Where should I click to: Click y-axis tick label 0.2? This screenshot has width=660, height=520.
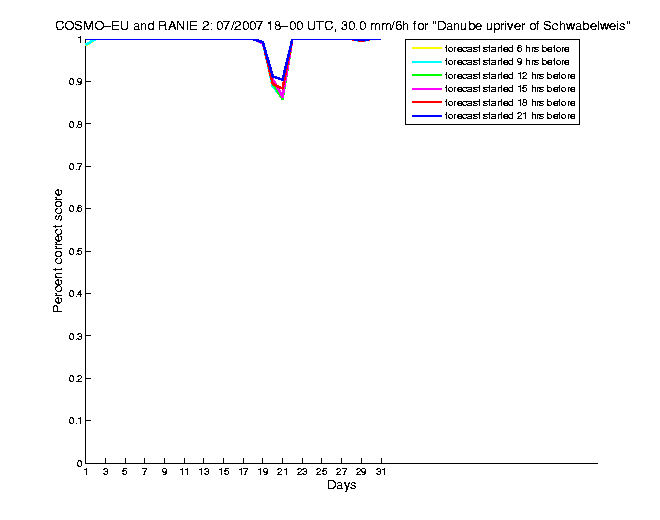point(74,379)
